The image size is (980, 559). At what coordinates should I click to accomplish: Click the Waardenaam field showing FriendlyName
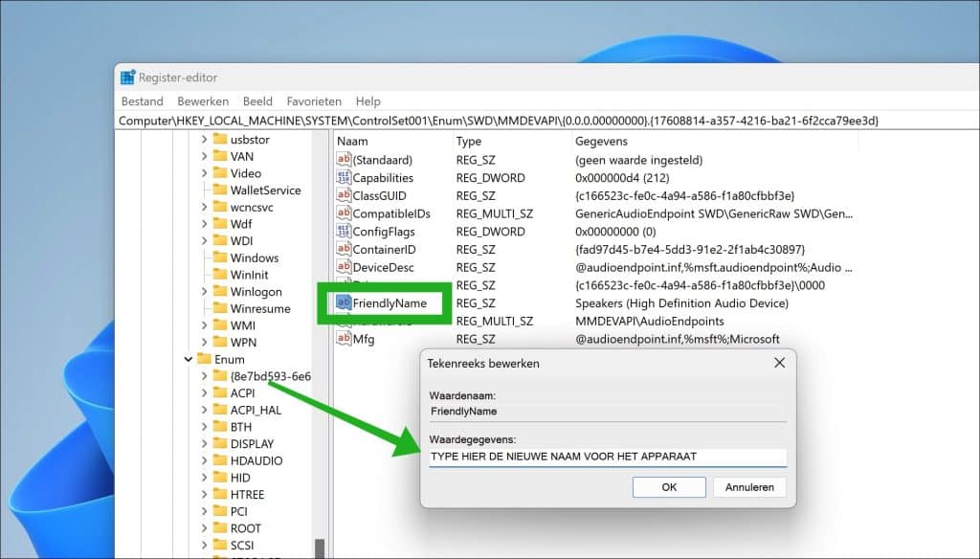coord(608,412)
